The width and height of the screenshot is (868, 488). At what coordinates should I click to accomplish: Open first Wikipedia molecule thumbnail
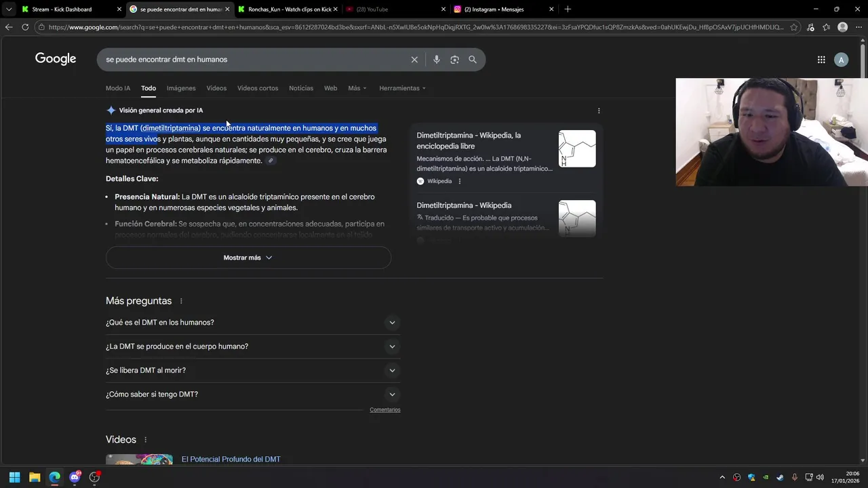pyautogui.click(x=577, y=148)
